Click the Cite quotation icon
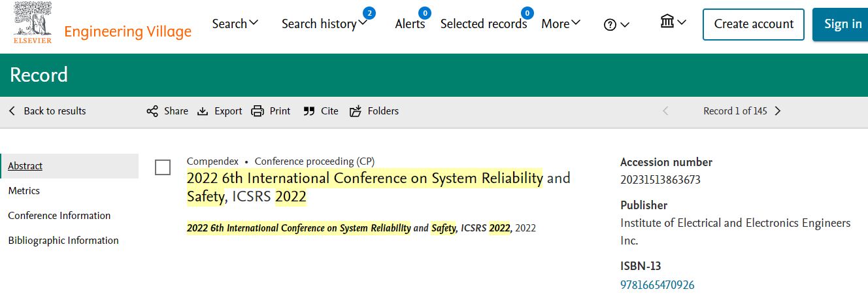This screenshot has height=304, width=868. pyautogui.click(x=309, y=111)
